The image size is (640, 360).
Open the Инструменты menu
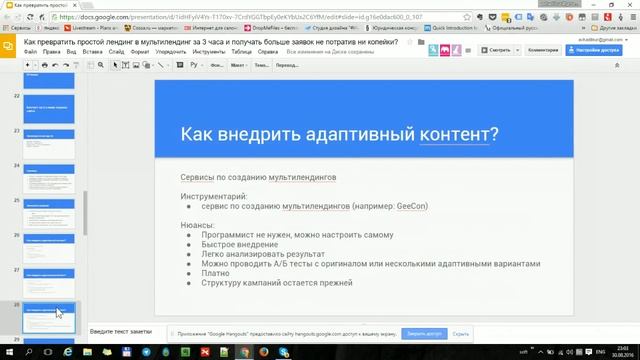[209, 52]
